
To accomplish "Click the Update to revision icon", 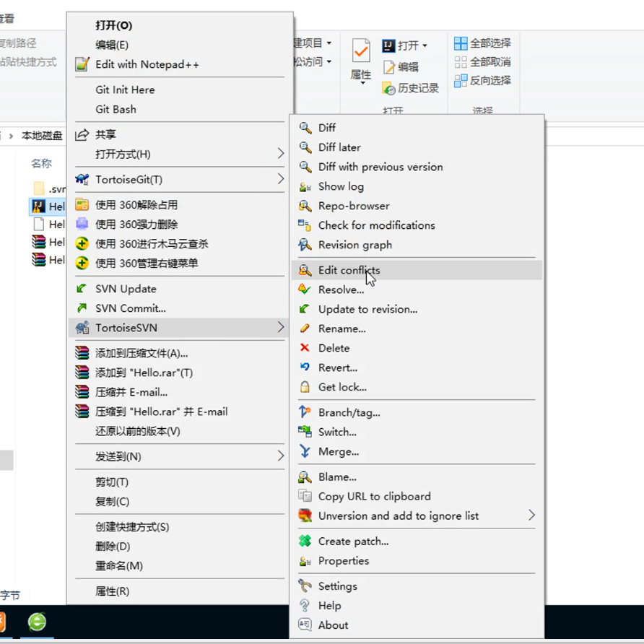I will tap(305, 309).
